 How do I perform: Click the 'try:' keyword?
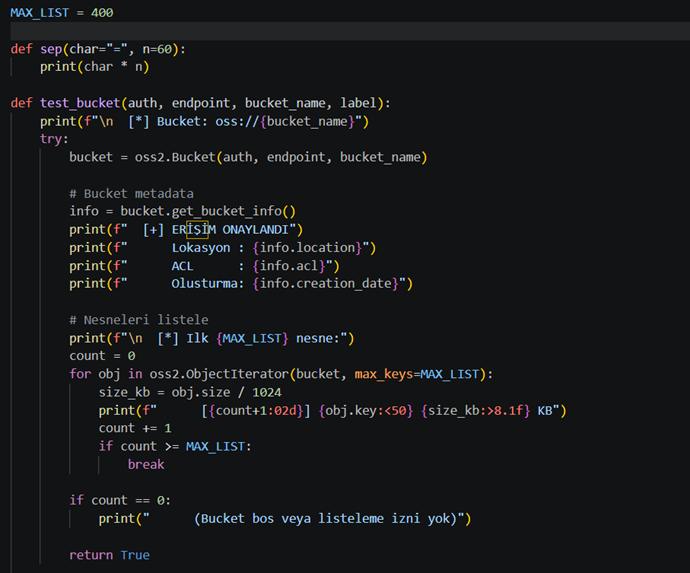point(54,139)
